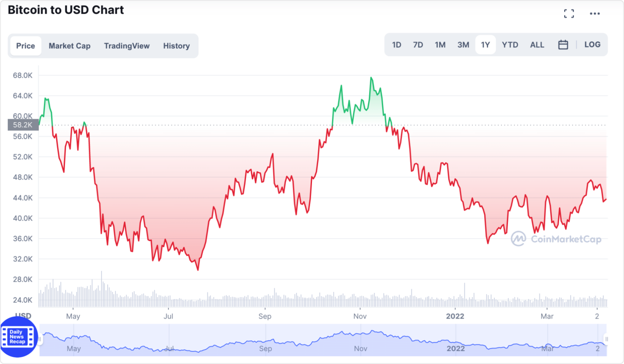Toggle LOG scale on the chart
The width and height of the screenshot is (624, 364).
[593, 45]
